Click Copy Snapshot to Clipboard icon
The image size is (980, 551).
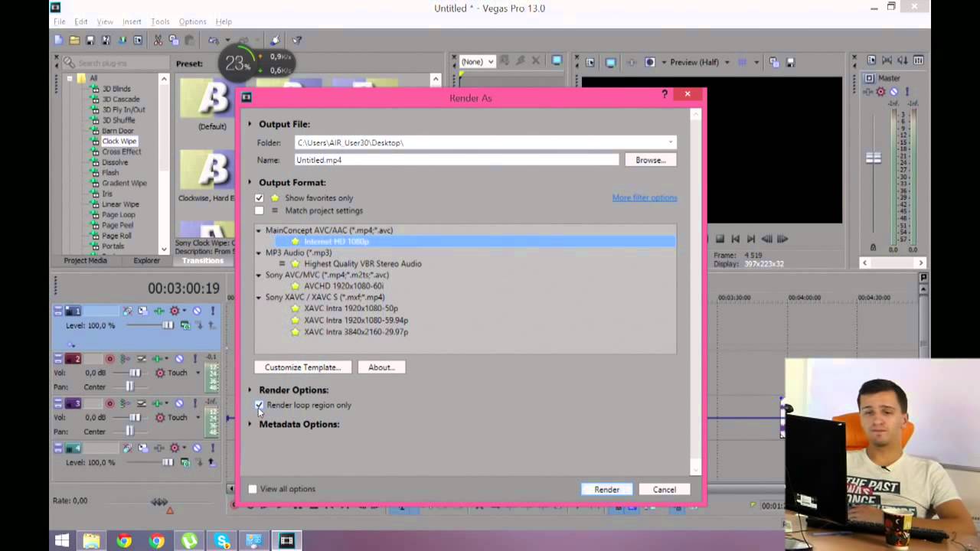click(774, 62)
